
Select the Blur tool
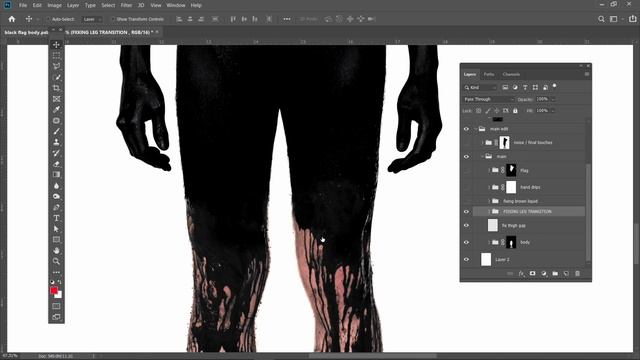56,186
